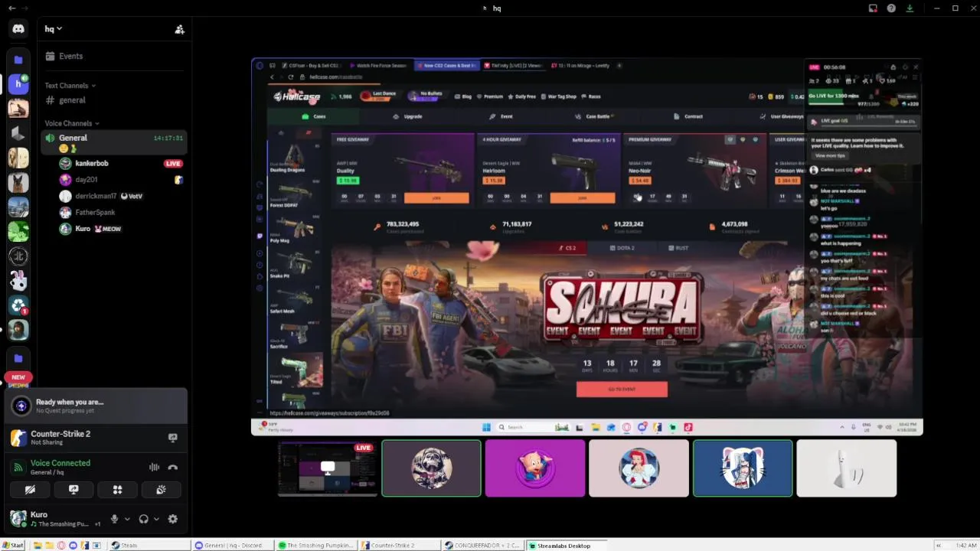The height and width of the screenshot is (551, 980).
Task: Select the pig avatar magenta participant tile
Action: [535, 468]
